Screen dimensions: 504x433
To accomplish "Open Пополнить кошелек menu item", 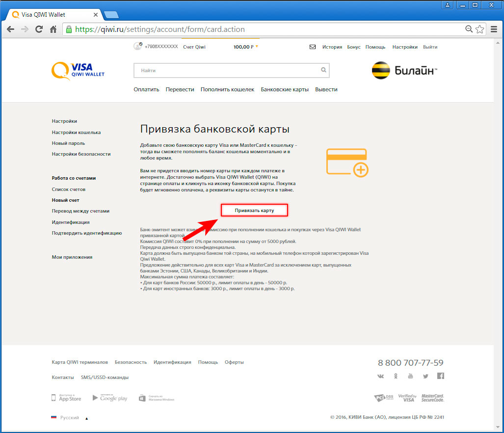I will coord(228,89).
